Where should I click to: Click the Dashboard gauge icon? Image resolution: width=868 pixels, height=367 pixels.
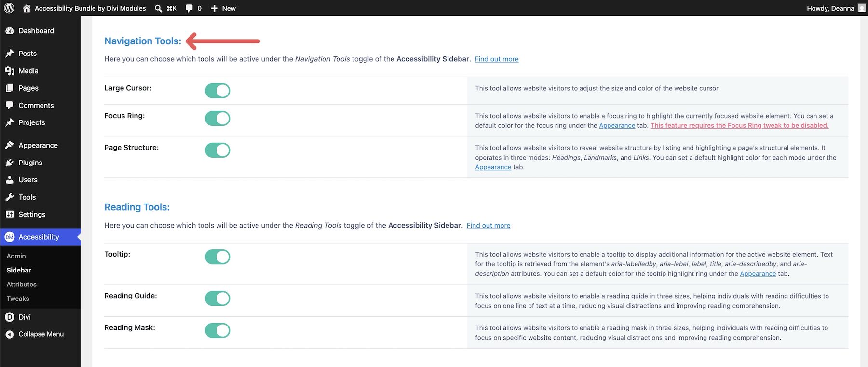(10, 31)
